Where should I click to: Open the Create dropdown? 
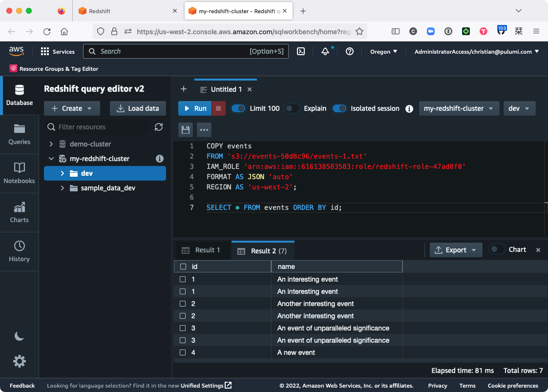click(x=72, y=108)
